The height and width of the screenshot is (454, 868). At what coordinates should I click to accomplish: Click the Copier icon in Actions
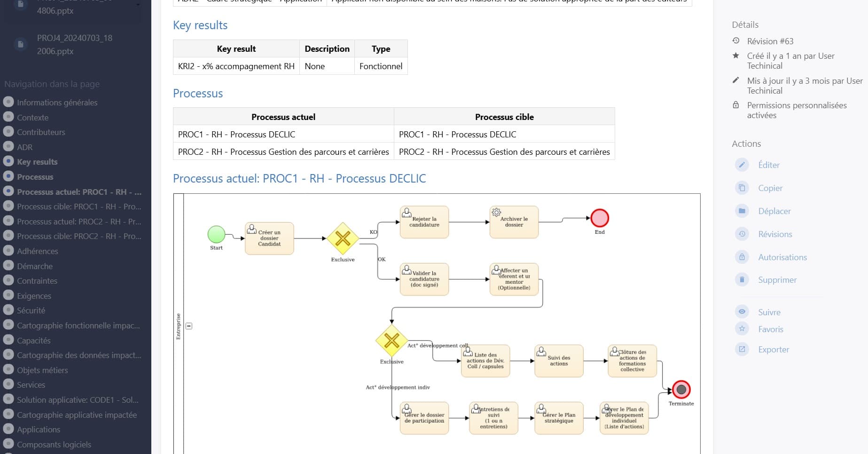click(x=742, y=188)
